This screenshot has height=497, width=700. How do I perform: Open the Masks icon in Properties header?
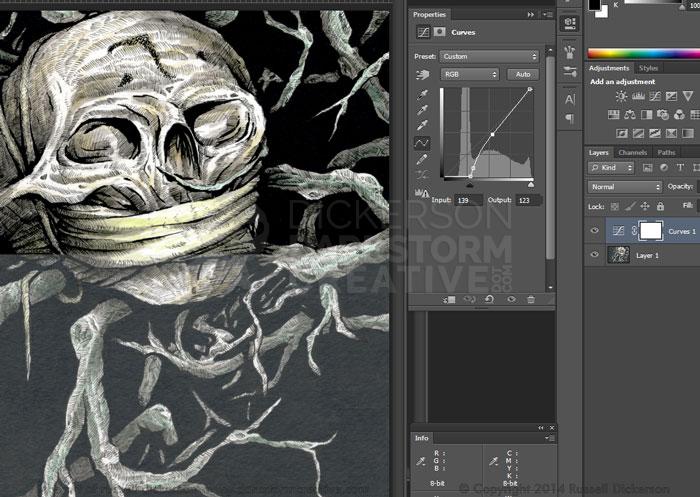click(x=440, y=32)
